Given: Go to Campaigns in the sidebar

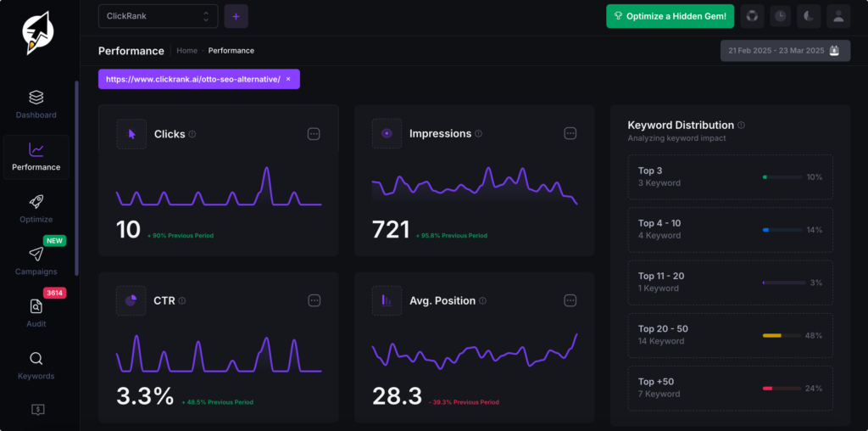Looking at the screenshot, I should pyautogui.click(x=36, y=261).
